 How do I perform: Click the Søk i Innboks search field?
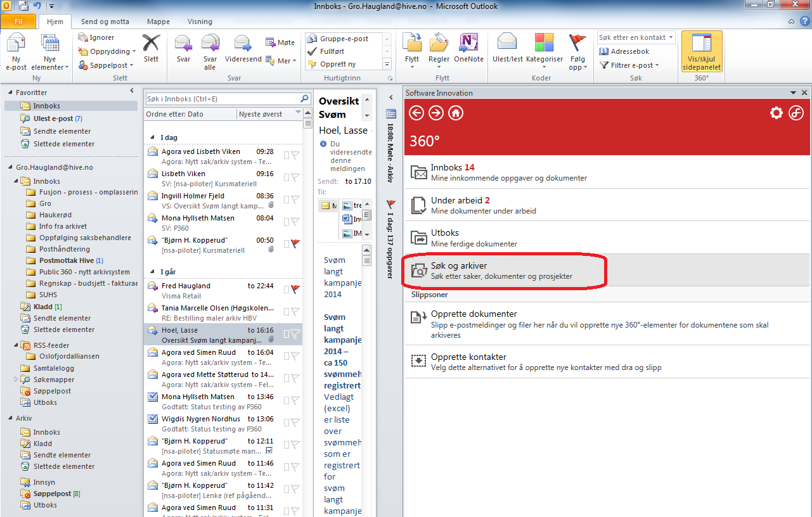click(222, 99)
